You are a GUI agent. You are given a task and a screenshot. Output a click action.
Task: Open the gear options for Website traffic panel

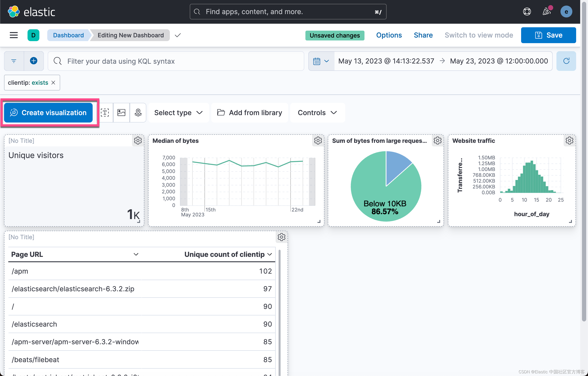tap(569, 141)
